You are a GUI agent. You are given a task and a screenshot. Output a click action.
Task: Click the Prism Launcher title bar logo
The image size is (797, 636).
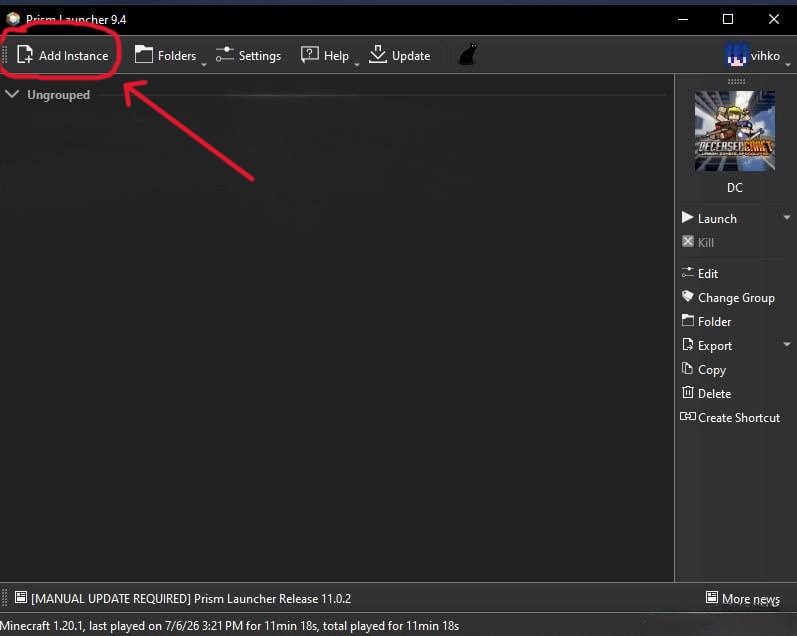13,19
